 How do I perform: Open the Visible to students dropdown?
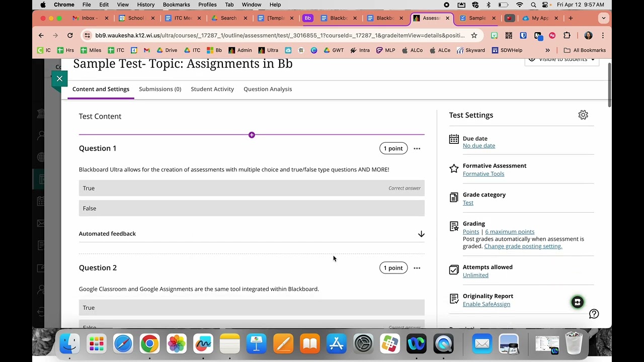(x=562, y=60)
